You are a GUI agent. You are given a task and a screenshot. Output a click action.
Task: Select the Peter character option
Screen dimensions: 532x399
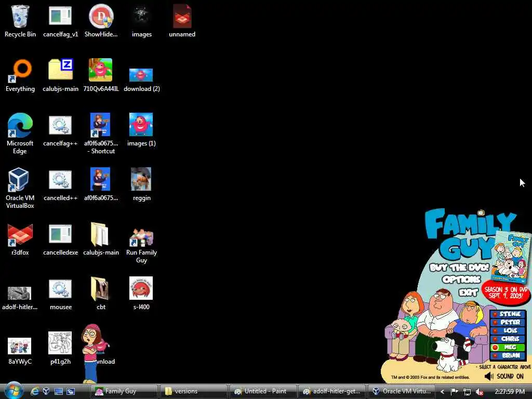point(508,322)
